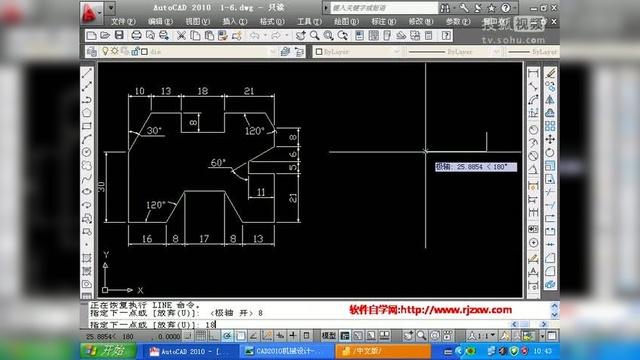Open the 绘图(D) menu
Screen dimensions: 640x360
(x=346, y=21)
